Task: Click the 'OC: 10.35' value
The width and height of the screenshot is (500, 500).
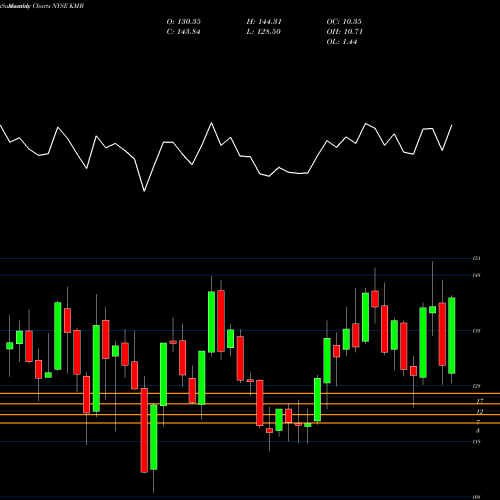Action: (344, 22)
